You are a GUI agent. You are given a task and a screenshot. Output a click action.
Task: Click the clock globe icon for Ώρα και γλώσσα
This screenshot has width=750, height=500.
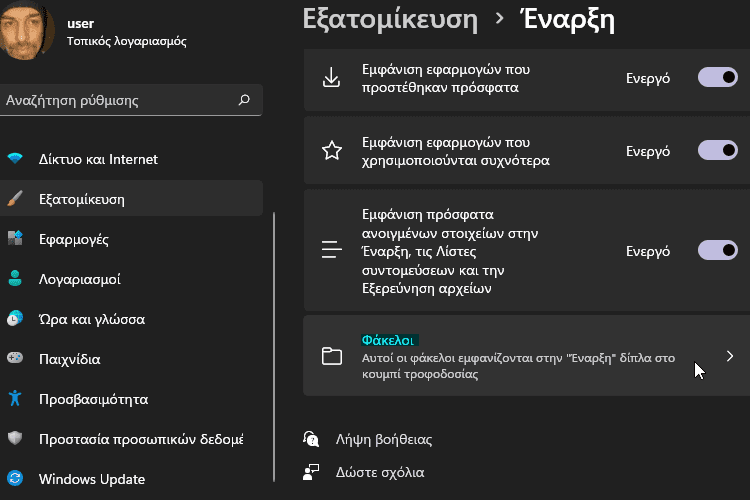(x=15, y=318)
